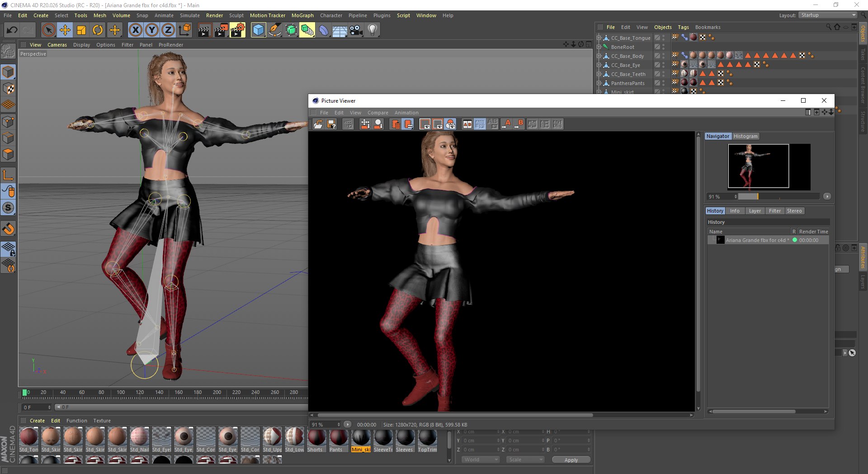Expand CC_Base_Eye in Objects tree
This screenshot has height=474, width=868.
tap(599, 65)
